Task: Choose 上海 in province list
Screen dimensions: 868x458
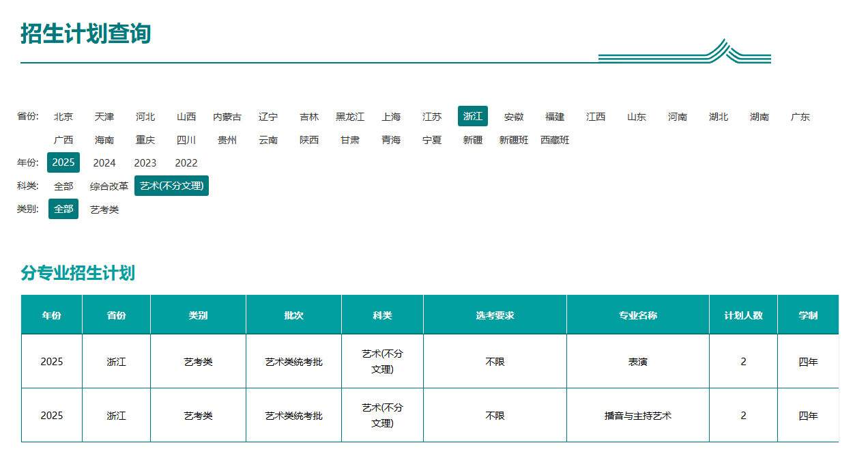Action: (x=391, y=117)
